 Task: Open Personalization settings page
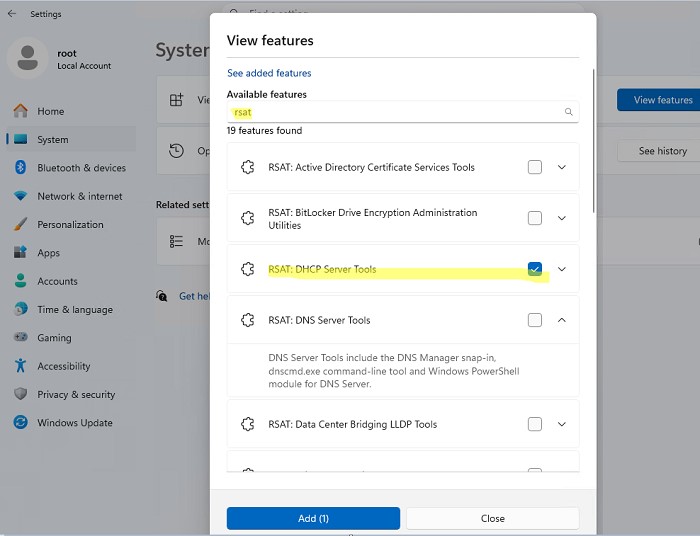(x=71, y=224)
